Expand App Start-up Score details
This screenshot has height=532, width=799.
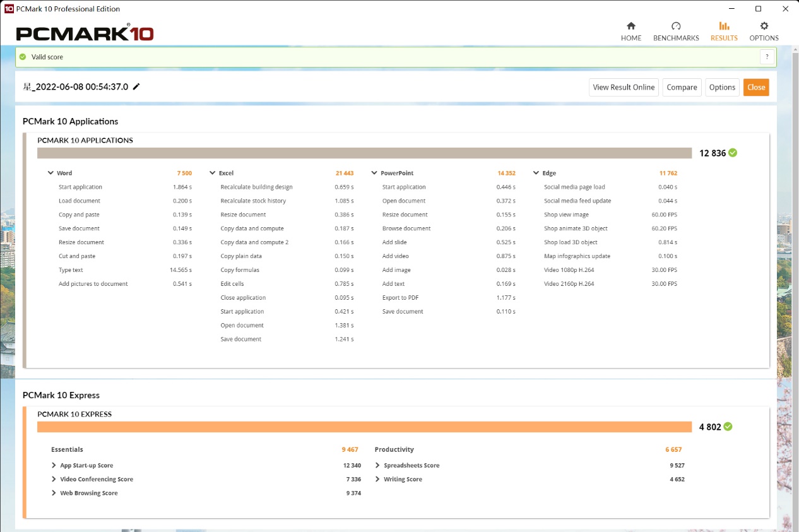[x=54, y=465]
